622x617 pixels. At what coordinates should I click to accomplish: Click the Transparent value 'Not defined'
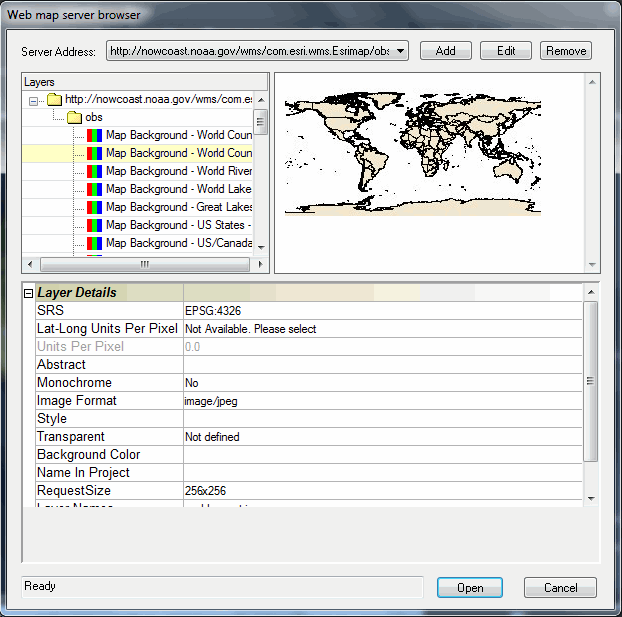(x=212, y=437)
